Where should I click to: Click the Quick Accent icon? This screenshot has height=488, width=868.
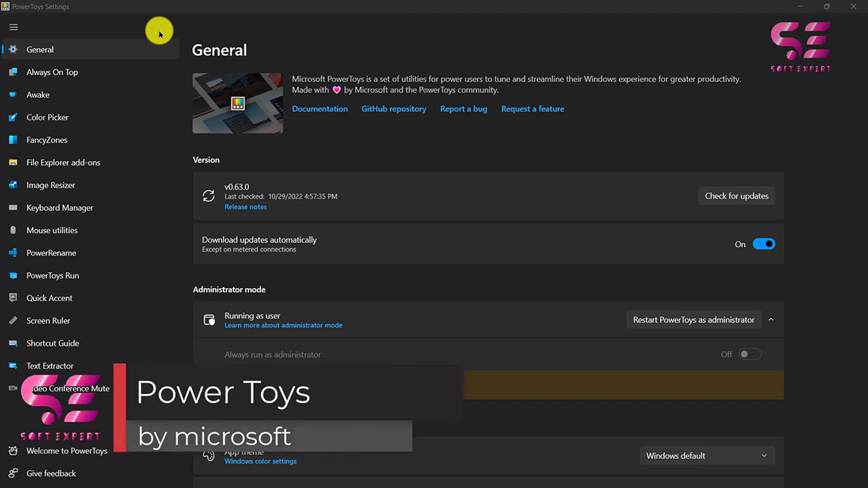pos(13,297)
